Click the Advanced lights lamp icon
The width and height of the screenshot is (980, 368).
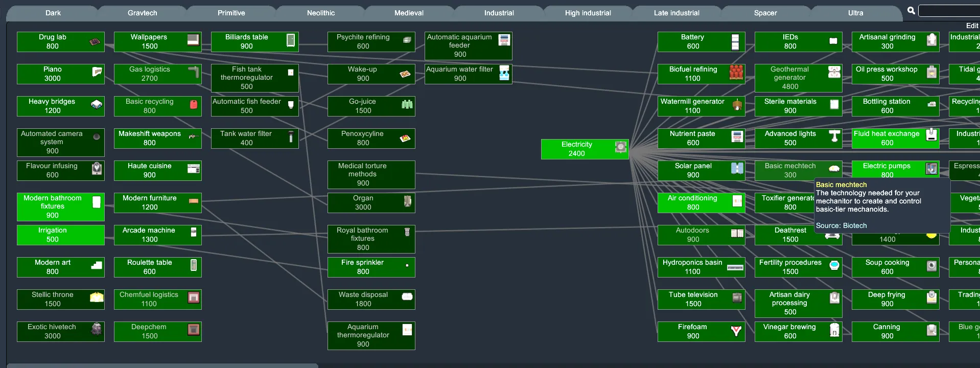click(834, 136)
